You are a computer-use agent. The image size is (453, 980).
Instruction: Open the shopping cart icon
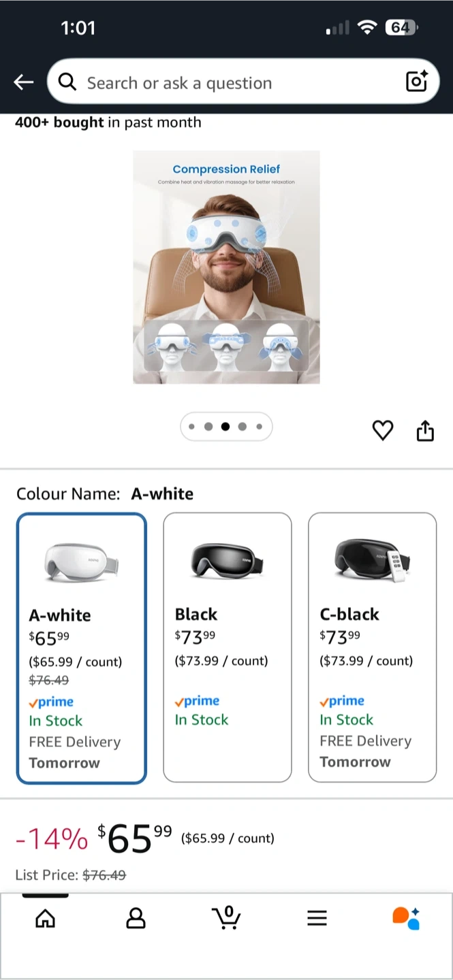(x=226, y=917)
